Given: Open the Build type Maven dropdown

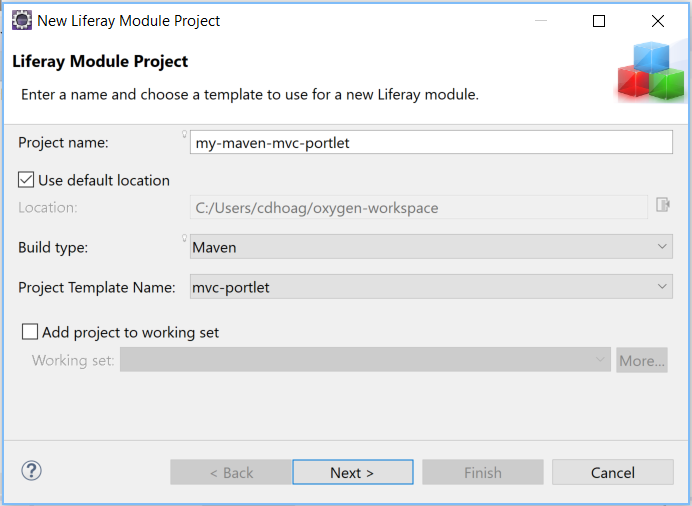Looking at the screenshot, I should point(431,247).
